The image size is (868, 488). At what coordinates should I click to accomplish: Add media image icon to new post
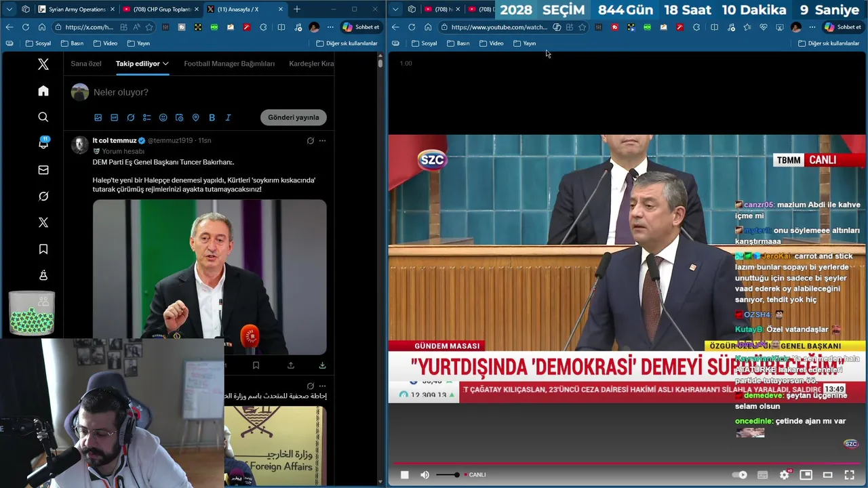pos(98,117)
